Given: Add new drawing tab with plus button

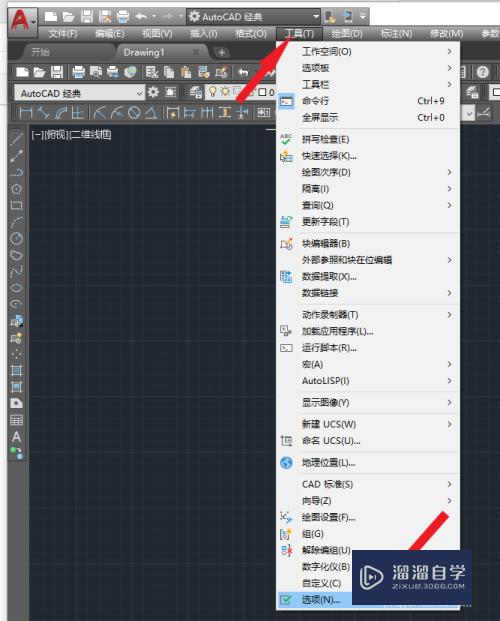Looking at the screenshot, I should pos(222,52).
